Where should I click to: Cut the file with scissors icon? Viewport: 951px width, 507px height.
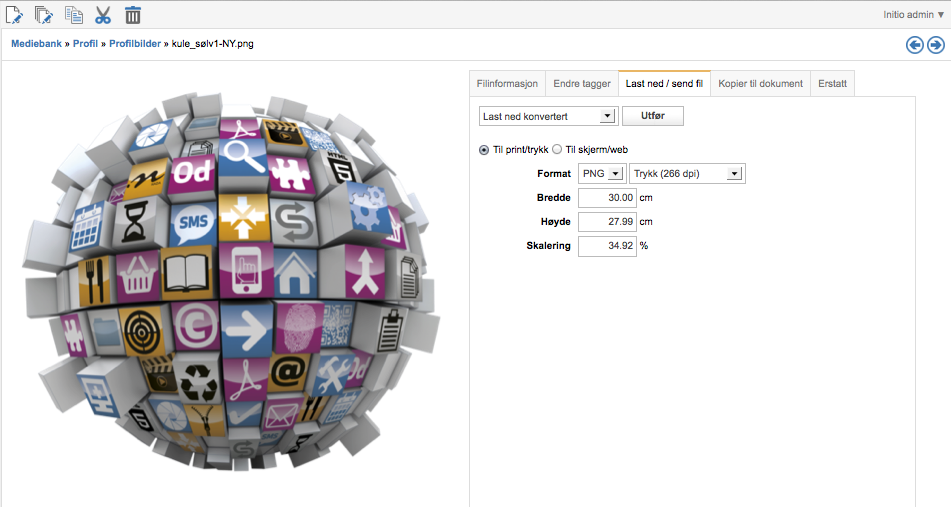click(x=103, y=14)
